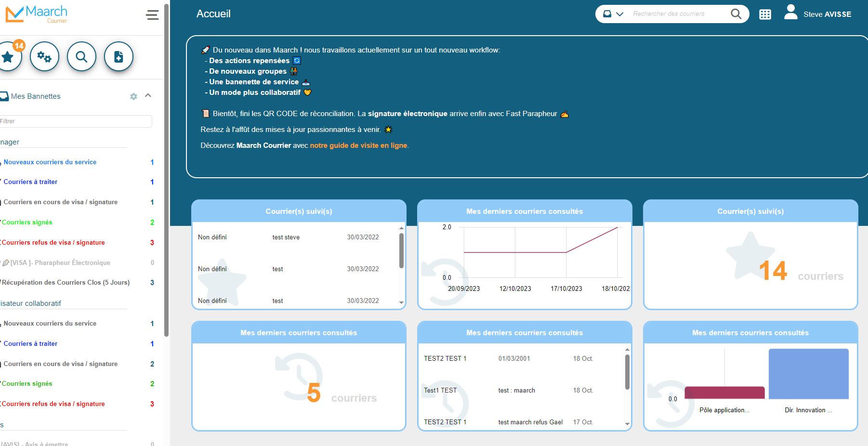
Task: Click the Steve AVISSE user profile icon
Action: 790,13
